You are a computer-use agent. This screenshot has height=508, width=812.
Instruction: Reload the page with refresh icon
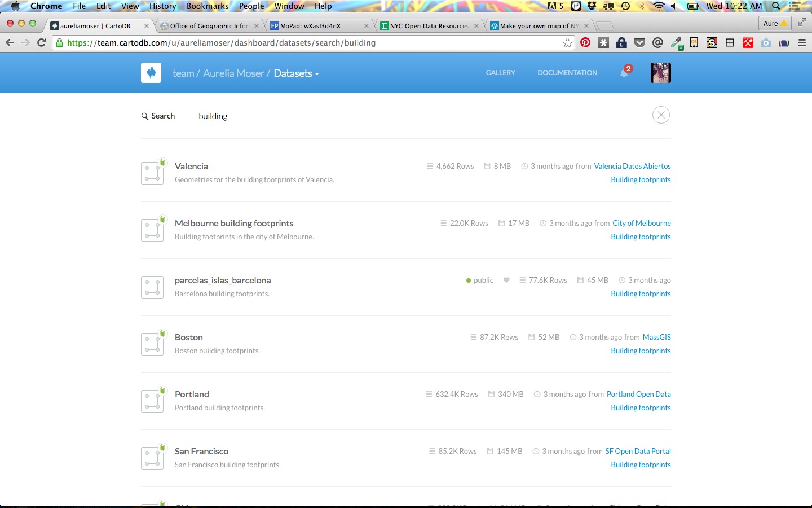pos(41,43)
